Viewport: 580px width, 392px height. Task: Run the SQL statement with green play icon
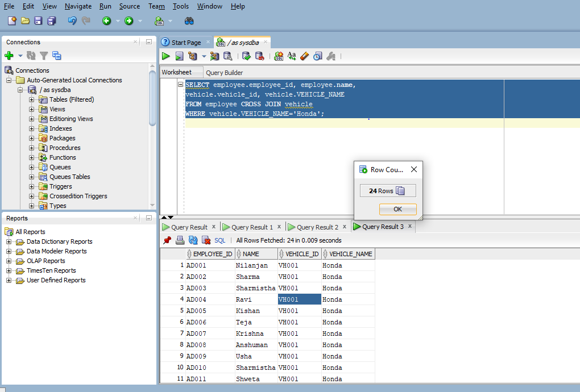166,56
